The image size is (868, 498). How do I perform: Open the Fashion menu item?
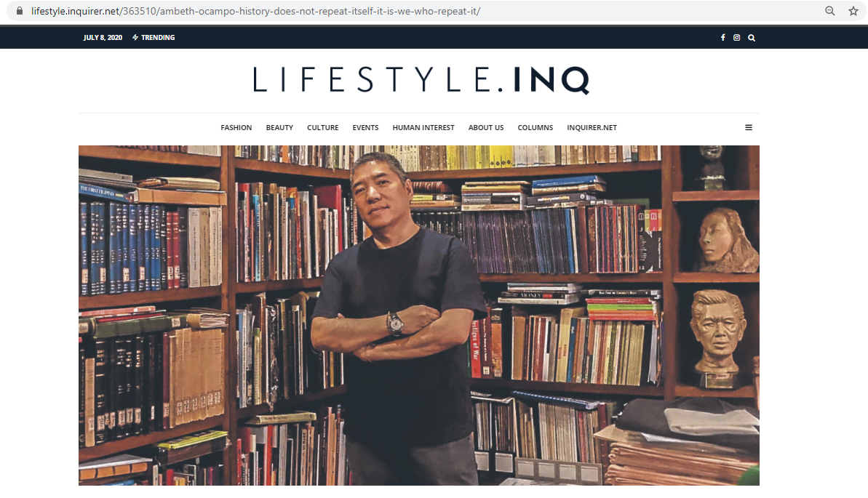(x=236, y=128)
